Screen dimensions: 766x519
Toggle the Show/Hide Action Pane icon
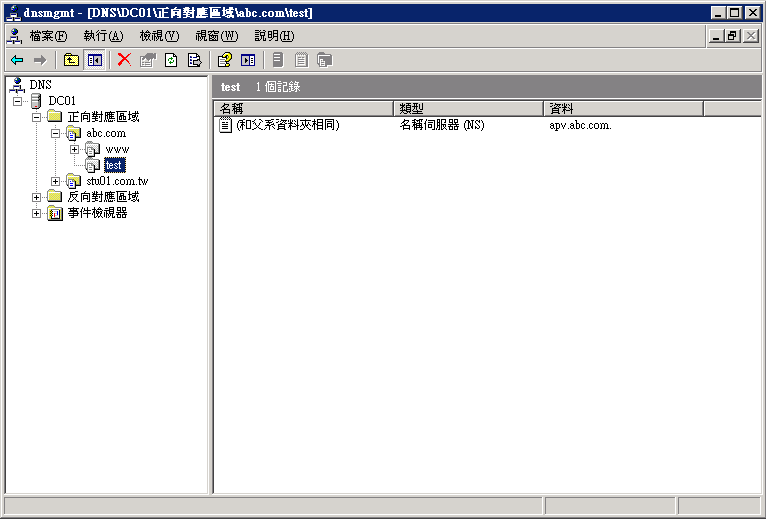point(248,60)
